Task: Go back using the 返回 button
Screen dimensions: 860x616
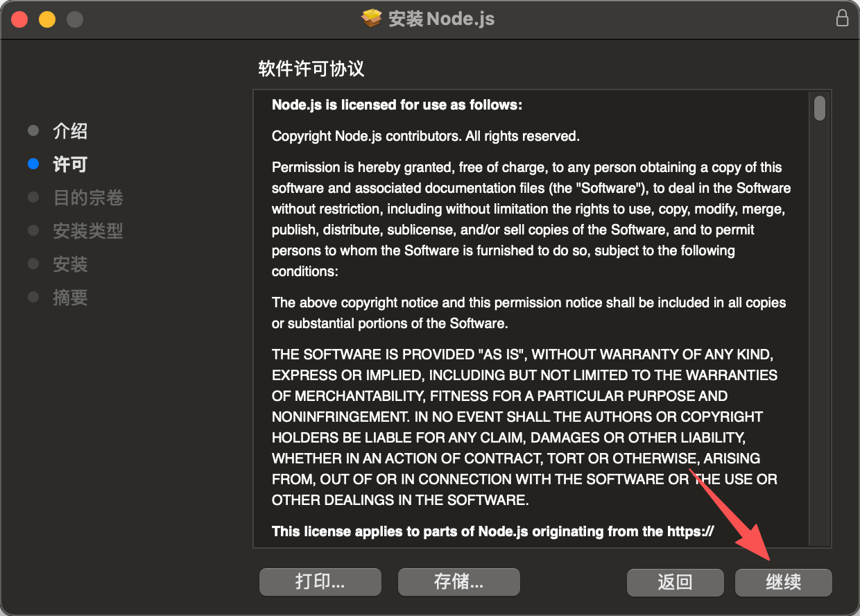Action: pyautogui.click(x=676, y=582)
